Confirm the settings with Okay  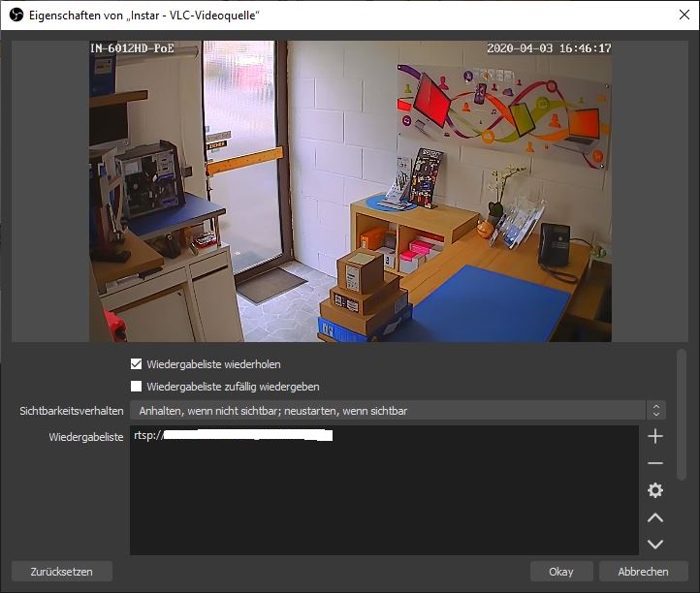560,572
